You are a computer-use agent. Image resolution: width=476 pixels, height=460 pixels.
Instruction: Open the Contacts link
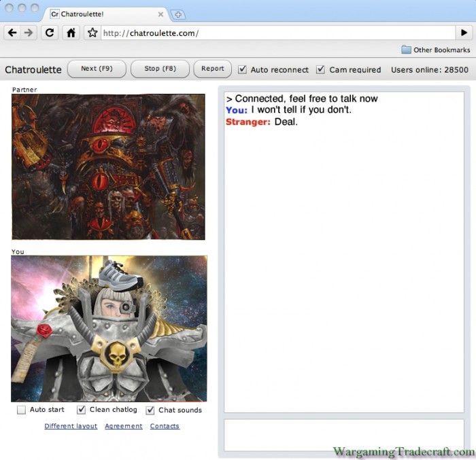click(165, 426)
